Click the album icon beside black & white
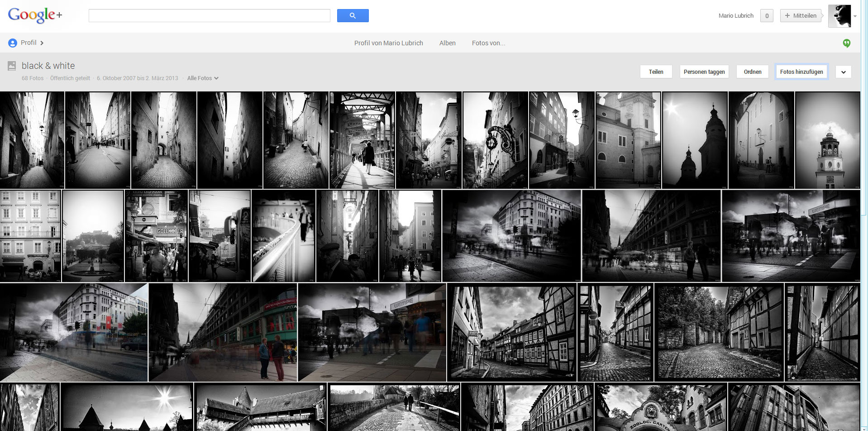 point(12,66)
